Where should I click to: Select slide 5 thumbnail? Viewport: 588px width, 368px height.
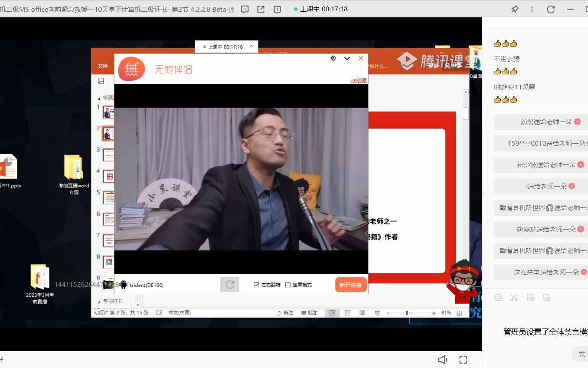pyautogui.click(x=108, y=197)
